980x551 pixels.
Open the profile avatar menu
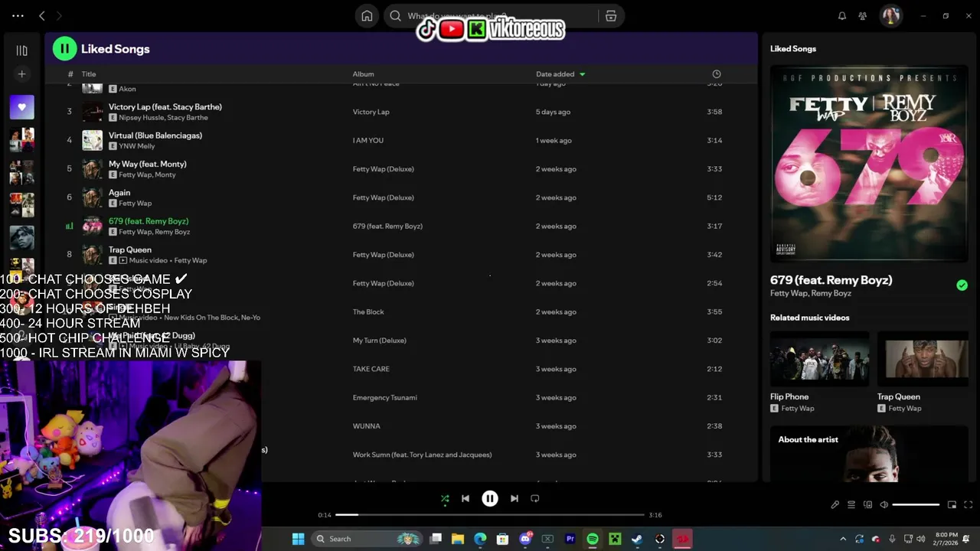890,16
